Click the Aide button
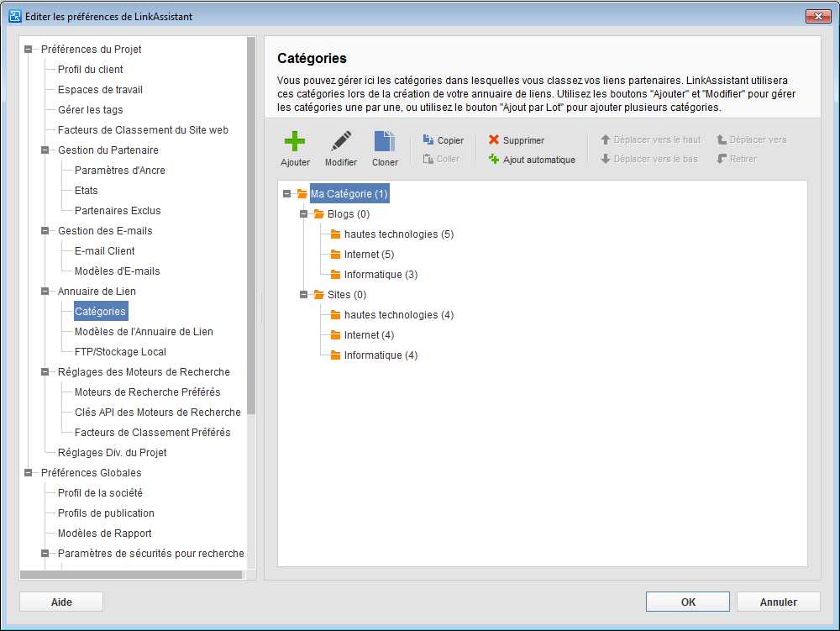This screenshot has width=840, height=631. (x=61, y=602)
